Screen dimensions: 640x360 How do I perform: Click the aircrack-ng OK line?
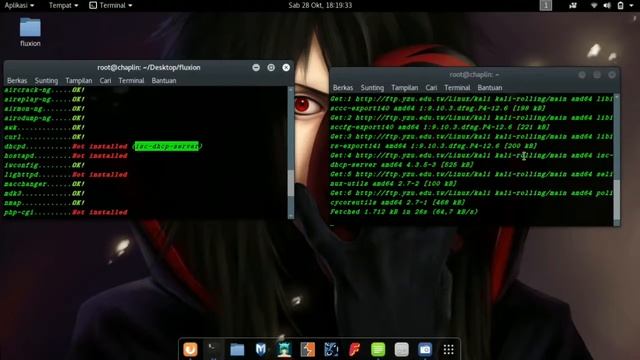tap(44, 90)
